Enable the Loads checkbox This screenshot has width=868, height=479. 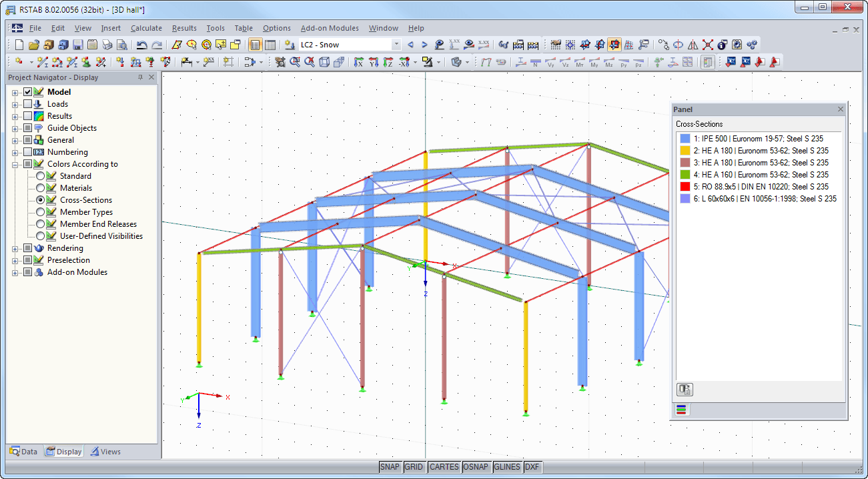(27, 104)
